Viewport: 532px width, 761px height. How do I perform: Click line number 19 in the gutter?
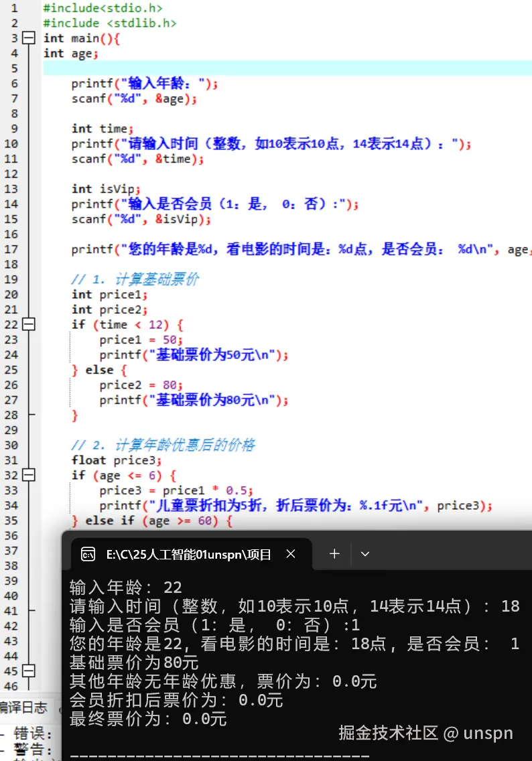[11, 279]
